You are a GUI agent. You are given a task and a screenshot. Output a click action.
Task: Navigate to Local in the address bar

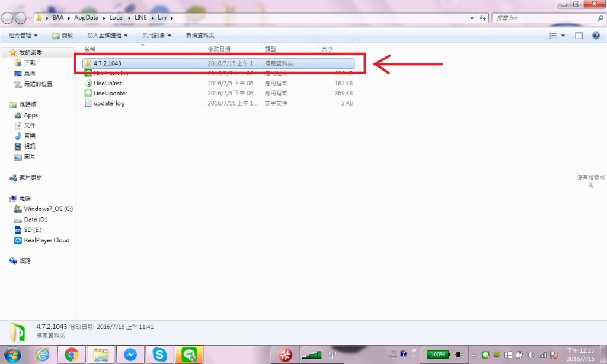[x=116, y=17]
